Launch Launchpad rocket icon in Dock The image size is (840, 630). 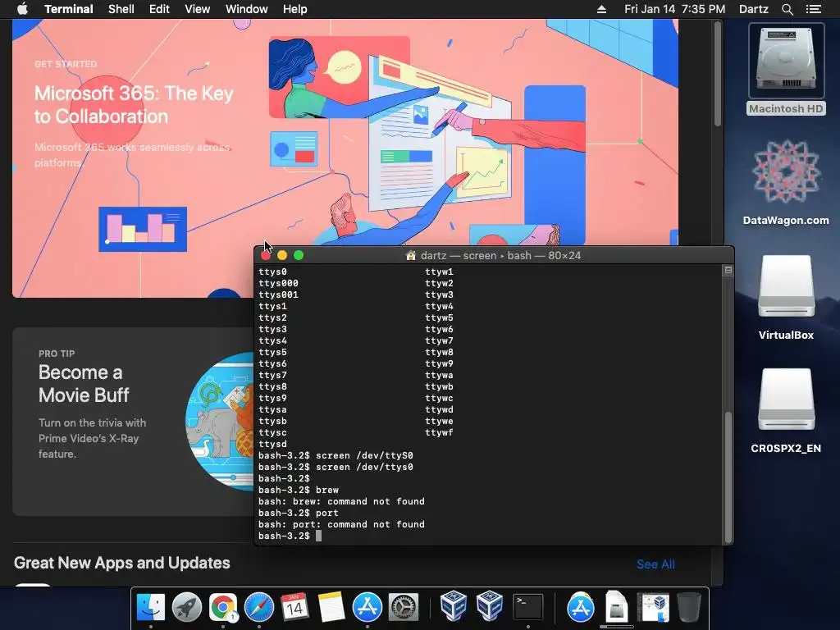coord(187,607)
